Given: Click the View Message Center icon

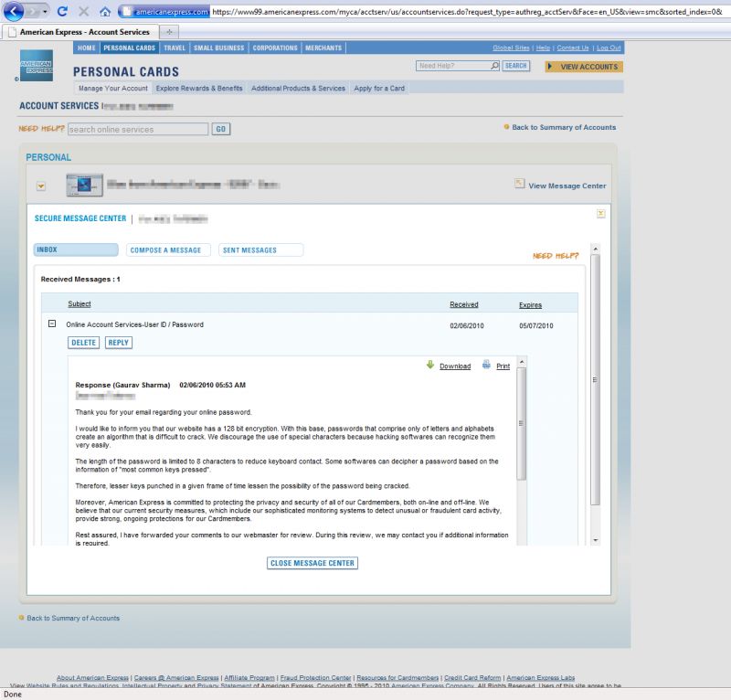Looking at the screenshot, I should [519, 184].
